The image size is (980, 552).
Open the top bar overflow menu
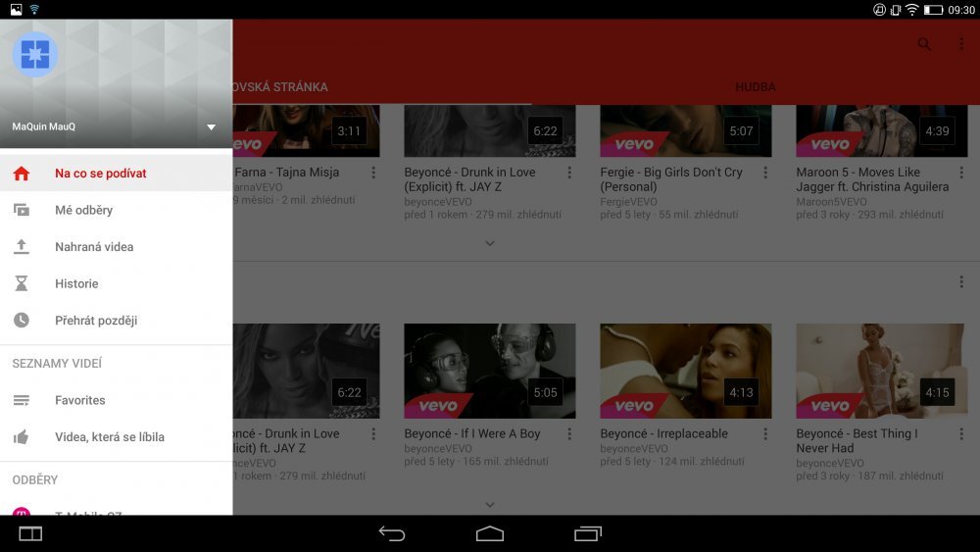958,44
